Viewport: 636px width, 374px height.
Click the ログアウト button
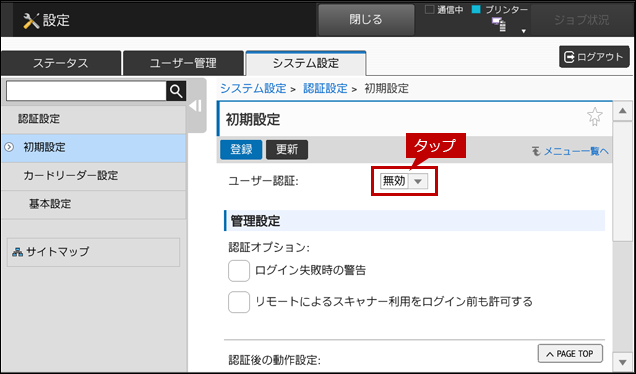[594, 57]
